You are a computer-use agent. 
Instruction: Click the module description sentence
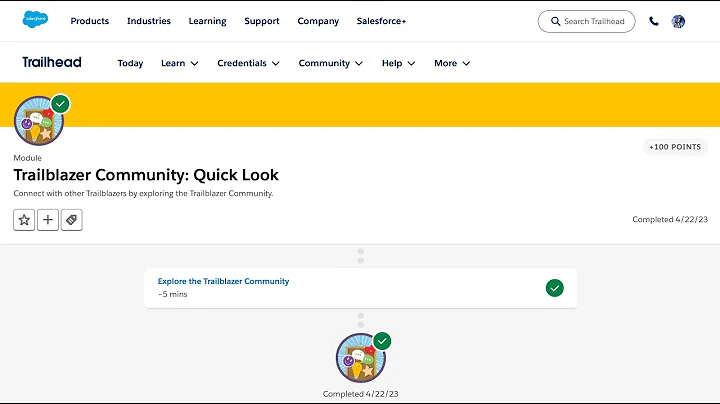pos(143,193)
